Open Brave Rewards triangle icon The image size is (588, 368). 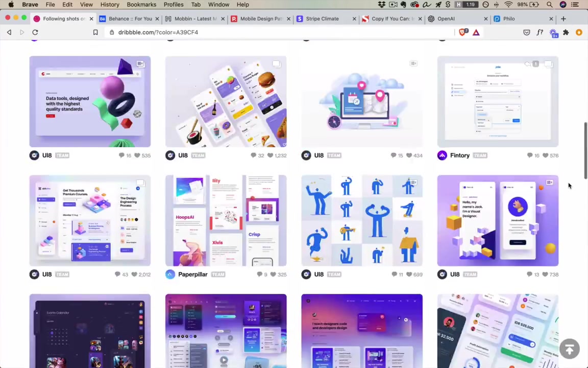pyautogui.click(x=476, y=32)
